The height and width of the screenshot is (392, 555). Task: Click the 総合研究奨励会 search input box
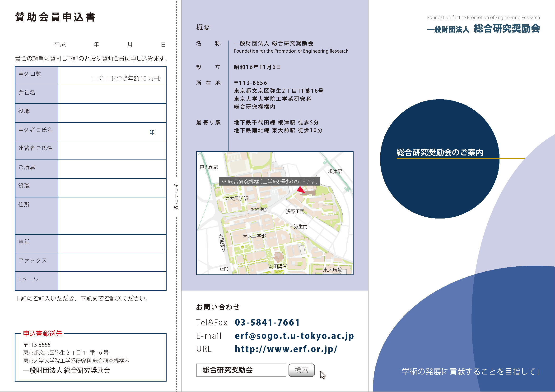click(x=241, y=370)
